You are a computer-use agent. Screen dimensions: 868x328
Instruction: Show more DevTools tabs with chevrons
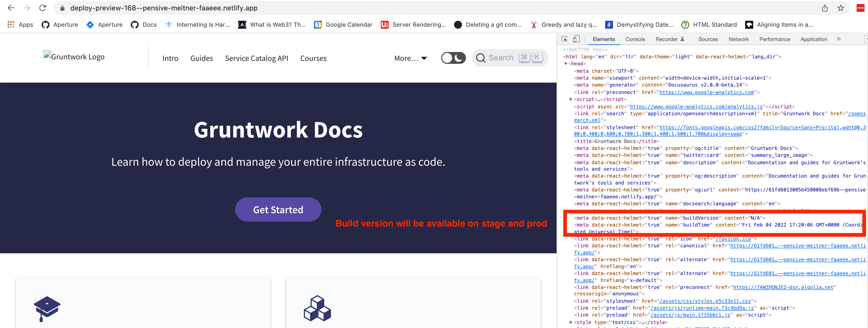click(838, 39)
